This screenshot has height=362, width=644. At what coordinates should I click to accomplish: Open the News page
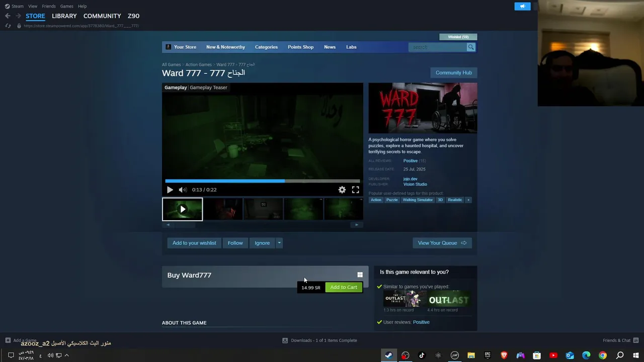(330, 47)
